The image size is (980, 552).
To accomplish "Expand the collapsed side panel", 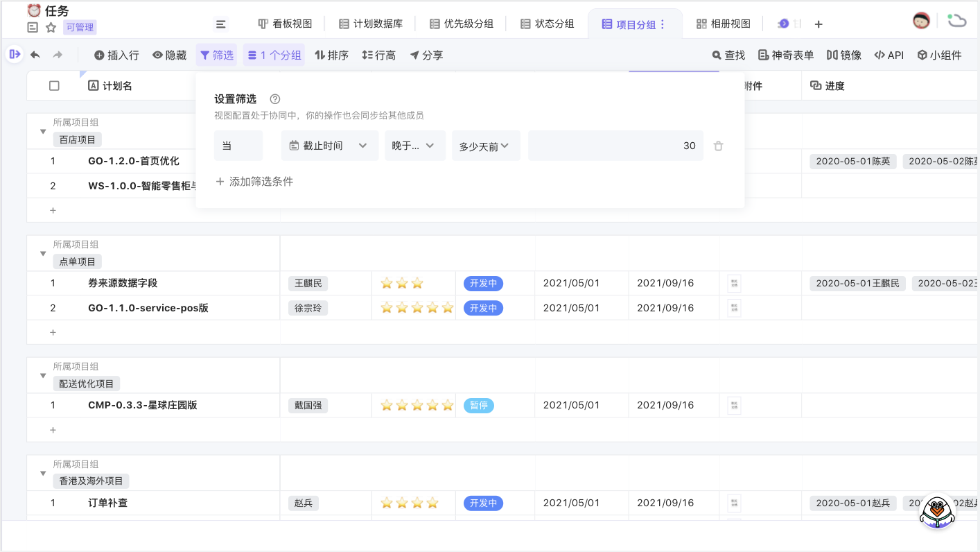I will pyautogui.click(x=15, y=54).
